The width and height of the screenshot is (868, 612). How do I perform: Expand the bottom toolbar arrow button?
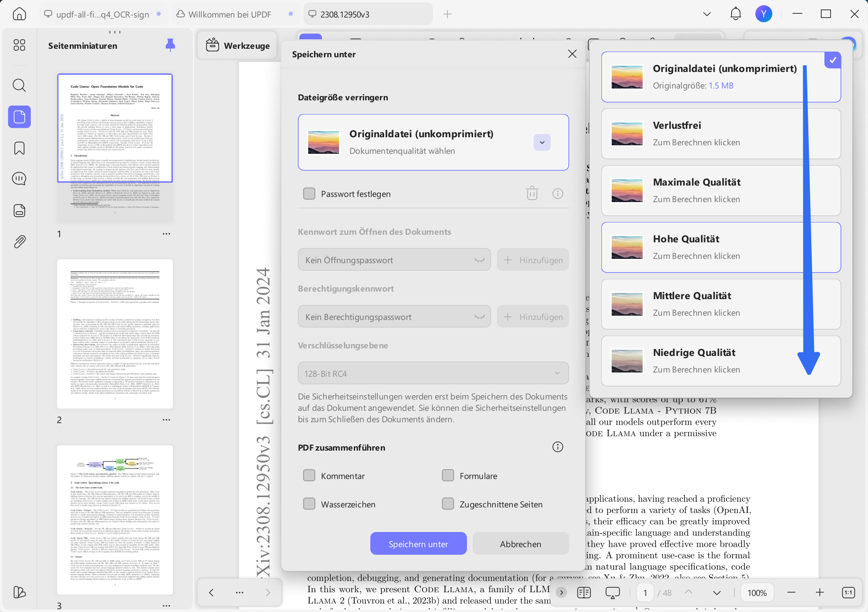point(561,593)
